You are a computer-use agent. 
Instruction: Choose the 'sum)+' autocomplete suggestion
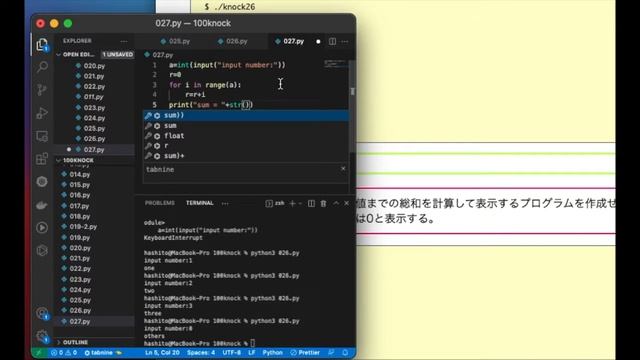click(246, 156)
